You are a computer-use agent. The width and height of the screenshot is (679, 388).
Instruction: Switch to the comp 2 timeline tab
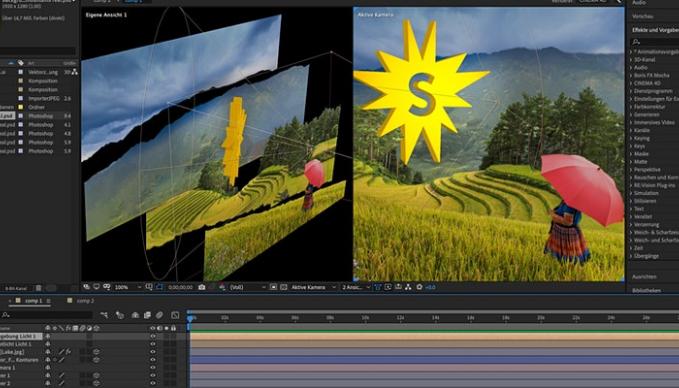85,301
